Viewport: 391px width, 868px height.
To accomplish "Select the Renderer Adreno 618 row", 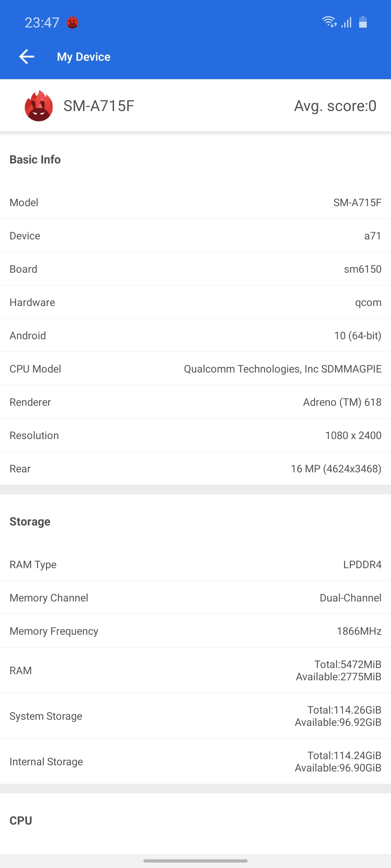I will (195, 402).
